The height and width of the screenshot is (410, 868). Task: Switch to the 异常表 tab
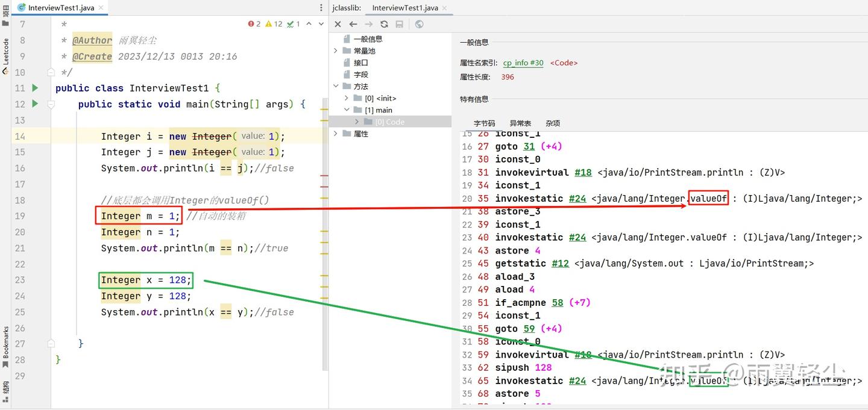[520, 123]
